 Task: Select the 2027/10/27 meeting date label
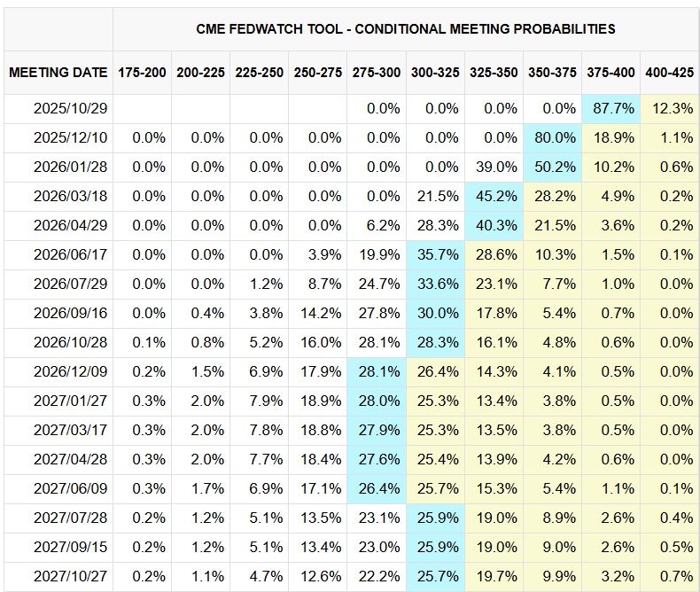click(58, 576)
